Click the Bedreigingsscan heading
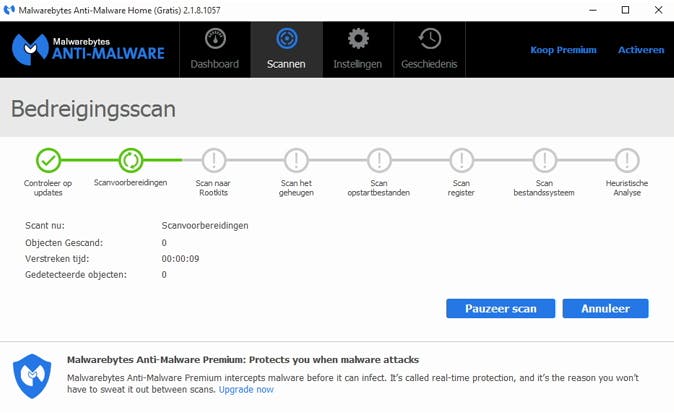This screenshot has width=674, height=414. (x=93, y=109)
